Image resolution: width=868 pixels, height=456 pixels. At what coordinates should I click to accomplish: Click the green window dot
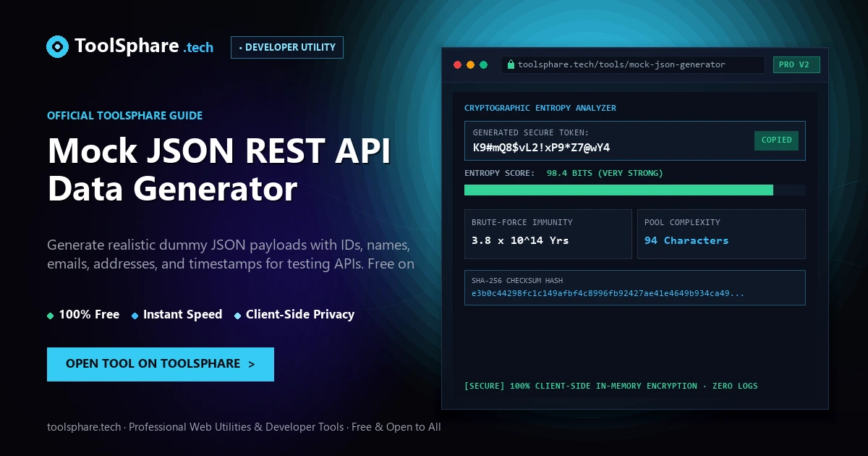coord(484,64)
